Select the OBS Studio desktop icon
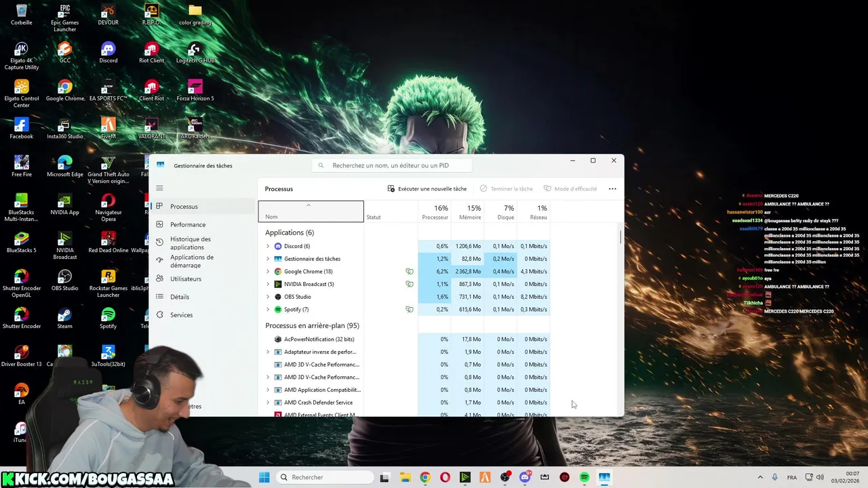The image size is (868, 488). (x=64, y=281)
